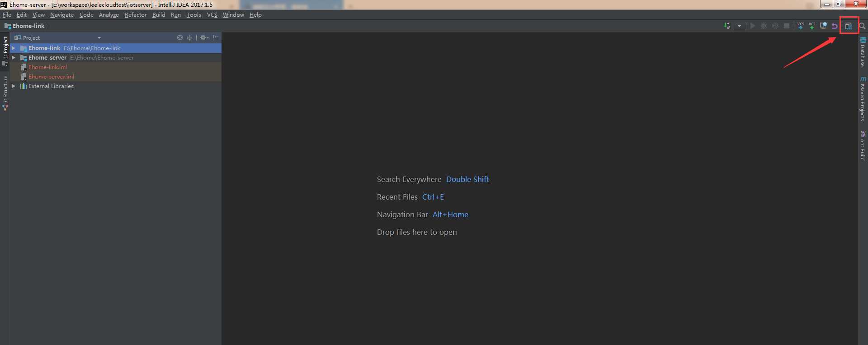Open the Help menu

[255, 14]
